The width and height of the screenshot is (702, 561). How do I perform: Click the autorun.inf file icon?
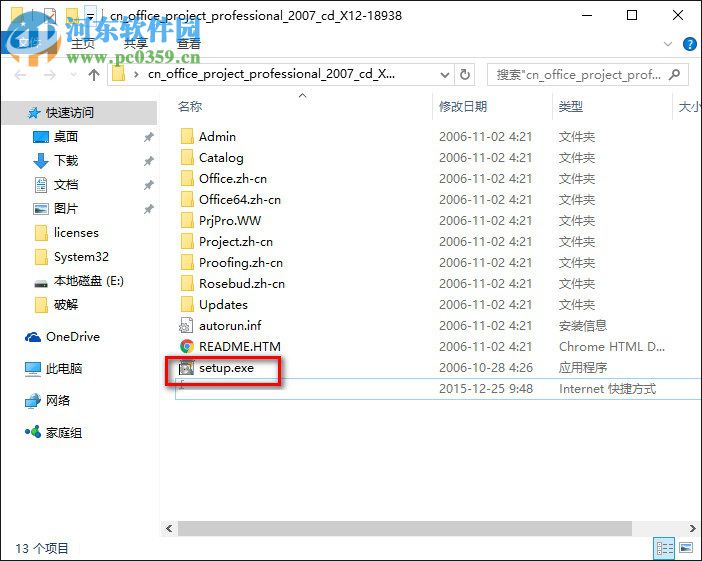coord(186,325)
